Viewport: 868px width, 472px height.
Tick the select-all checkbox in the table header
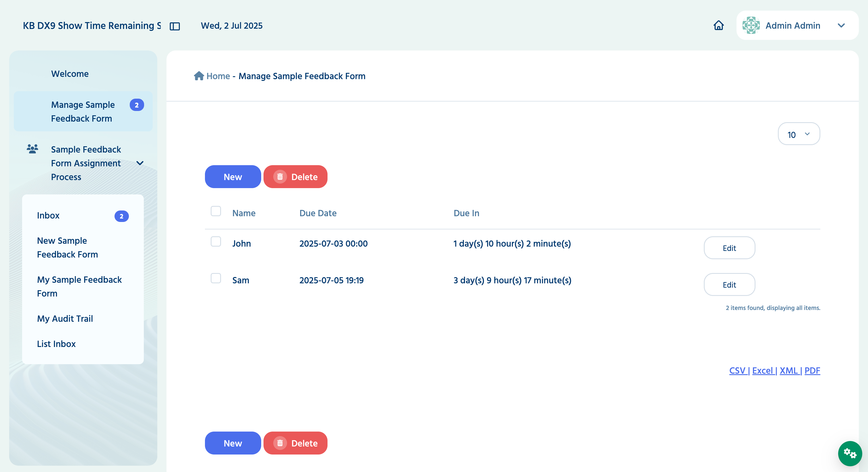216,211
